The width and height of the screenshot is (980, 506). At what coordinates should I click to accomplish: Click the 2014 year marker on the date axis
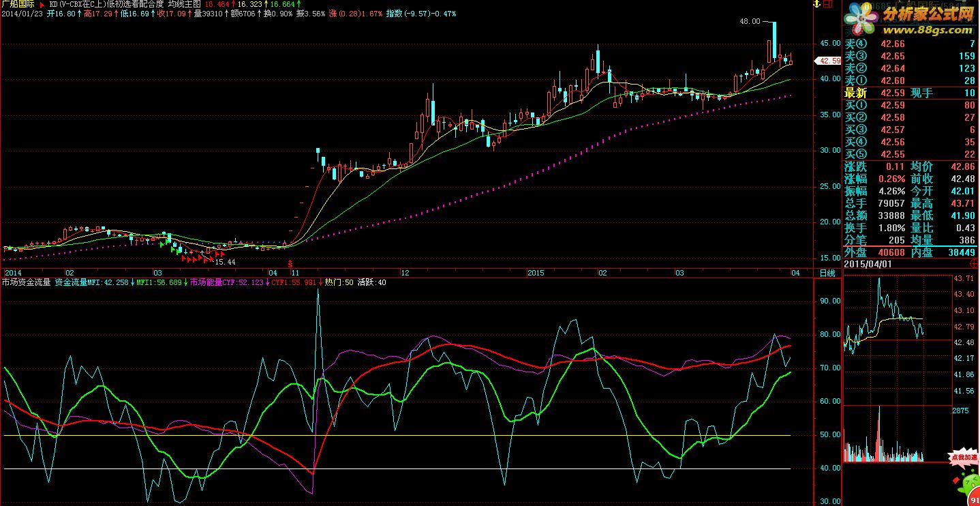[x=12, y=273]
